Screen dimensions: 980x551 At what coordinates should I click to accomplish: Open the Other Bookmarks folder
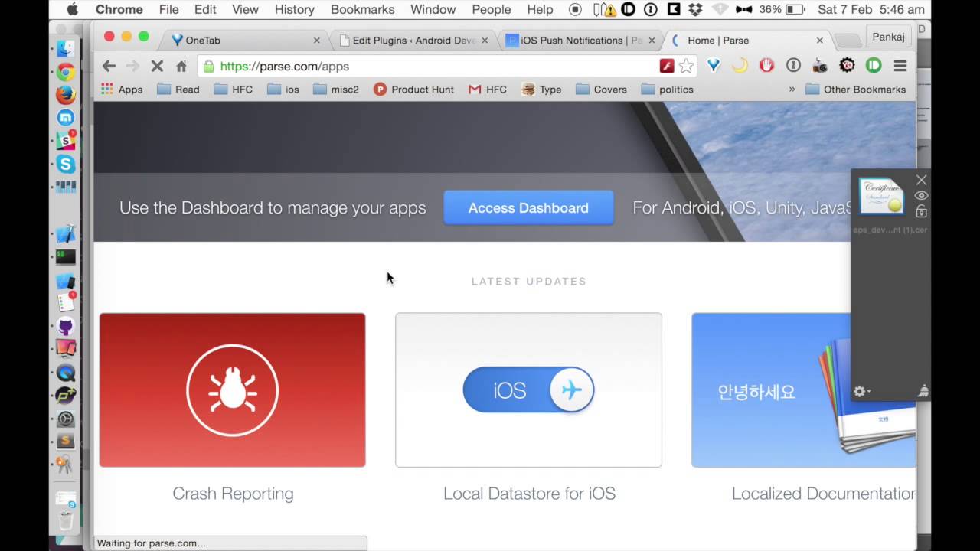coord(856,90)
